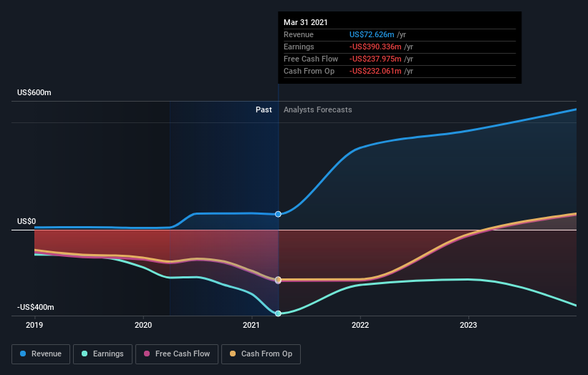
Task: Toggle the Free Cash Flow legend button
Action: (x=177, y=354)
